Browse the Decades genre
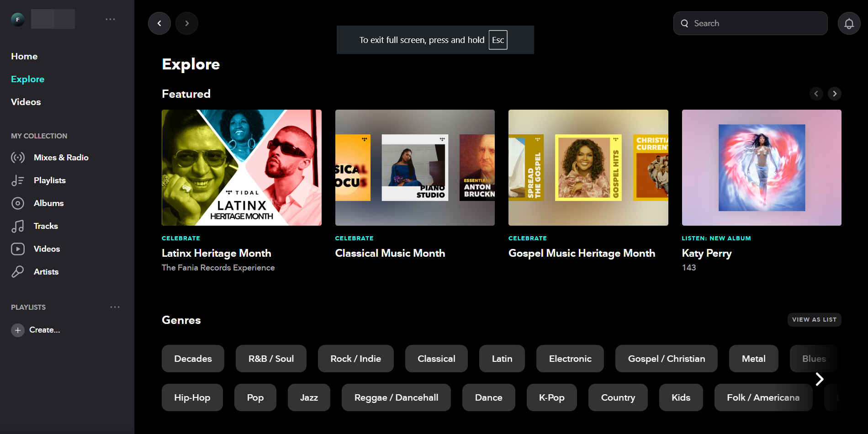 193,359
